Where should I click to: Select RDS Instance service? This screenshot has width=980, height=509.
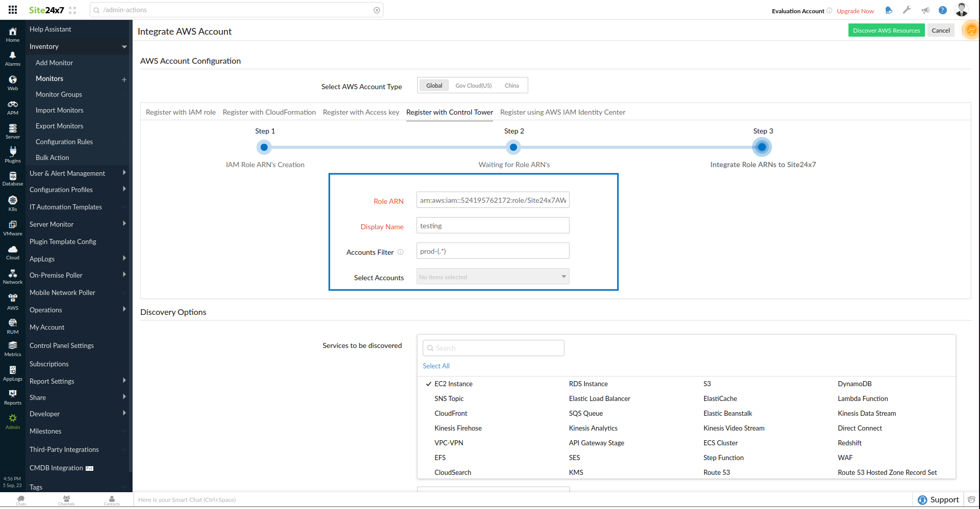pos(588,384)
